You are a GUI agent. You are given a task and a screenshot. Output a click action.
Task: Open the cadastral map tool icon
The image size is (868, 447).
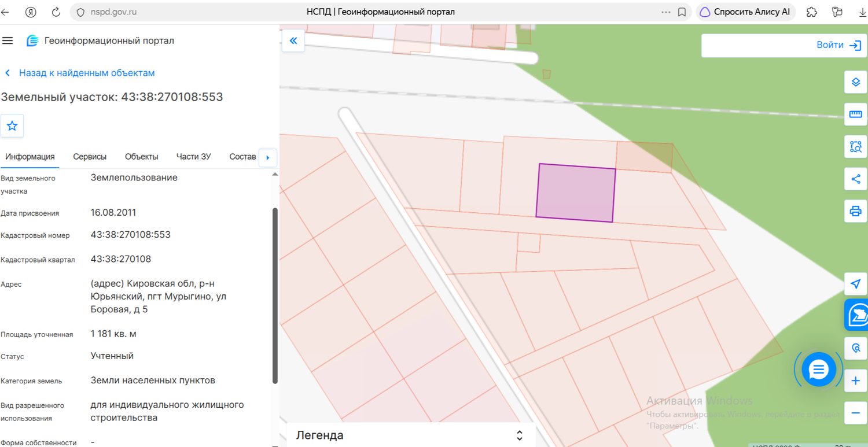pos(856,315)
